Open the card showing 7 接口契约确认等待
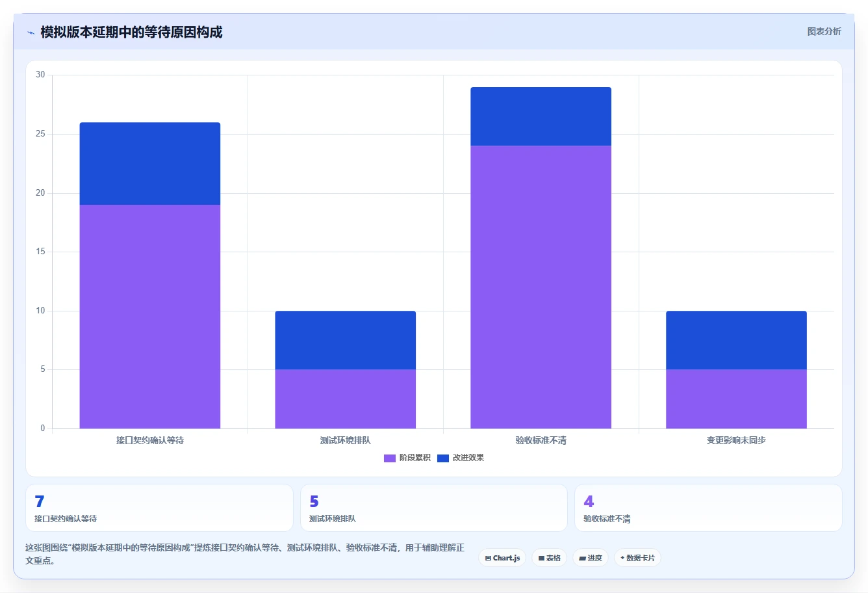Viewport: 868px width, 593px height. coord(159,508)
